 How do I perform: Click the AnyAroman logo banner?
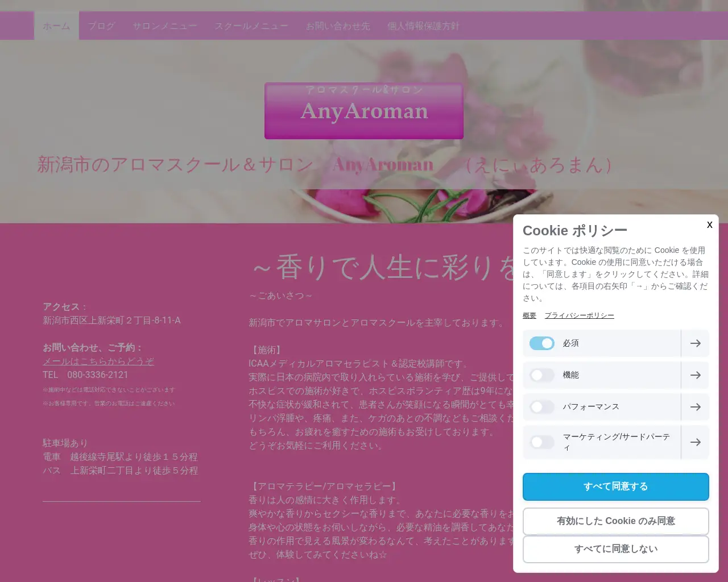tap(363, 111)
